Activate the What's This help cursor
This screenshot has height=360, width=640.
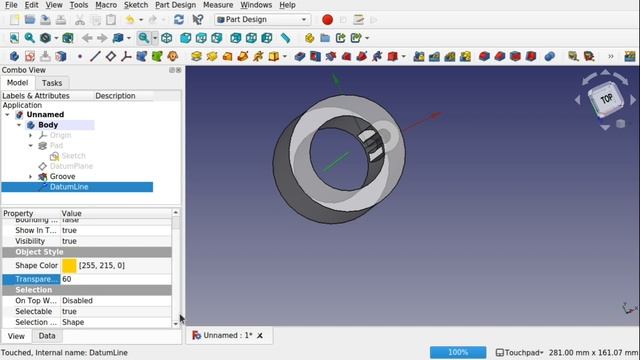[x=198, y=20]
